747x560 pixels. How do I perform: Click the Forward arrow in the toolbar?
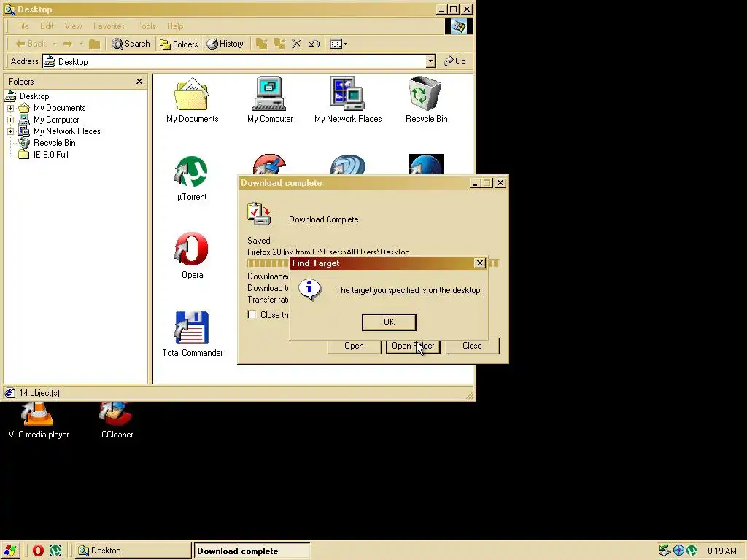68,44
